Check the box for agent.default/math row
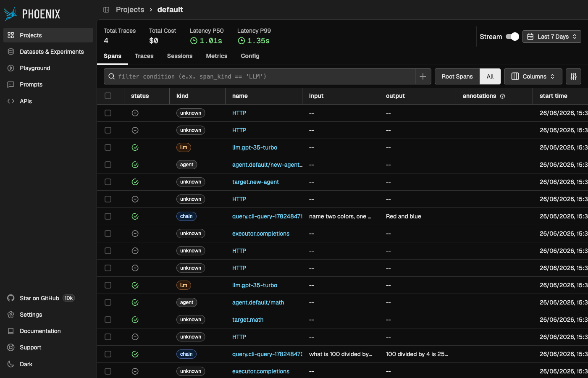Screen dimensions: 588x378 [x=108, y=302]
